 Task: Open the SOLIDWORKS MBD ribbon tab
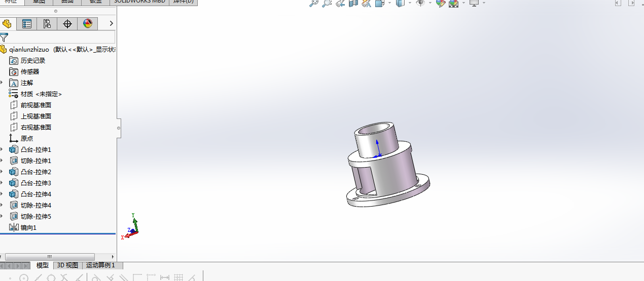tap(139, 2)
